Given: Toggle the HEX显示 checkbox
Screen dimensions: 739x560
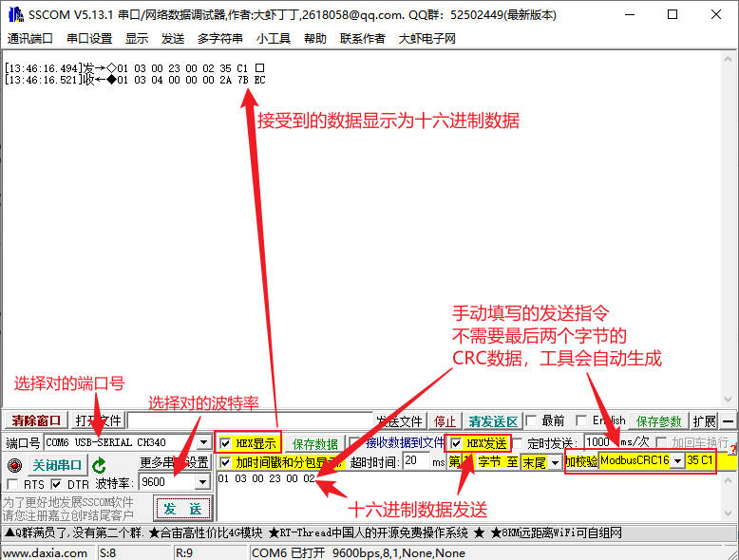Looking at the screenshot, I should [225, 443].
